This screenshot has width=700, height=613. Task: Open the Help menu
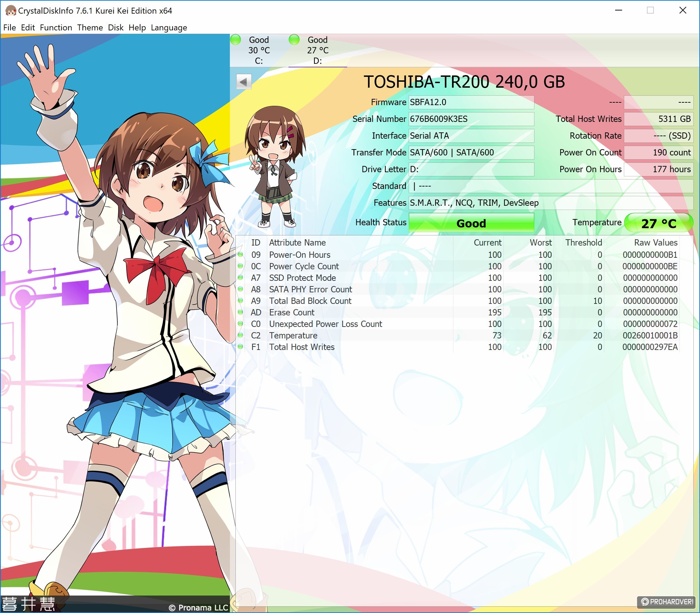(137, 28)
